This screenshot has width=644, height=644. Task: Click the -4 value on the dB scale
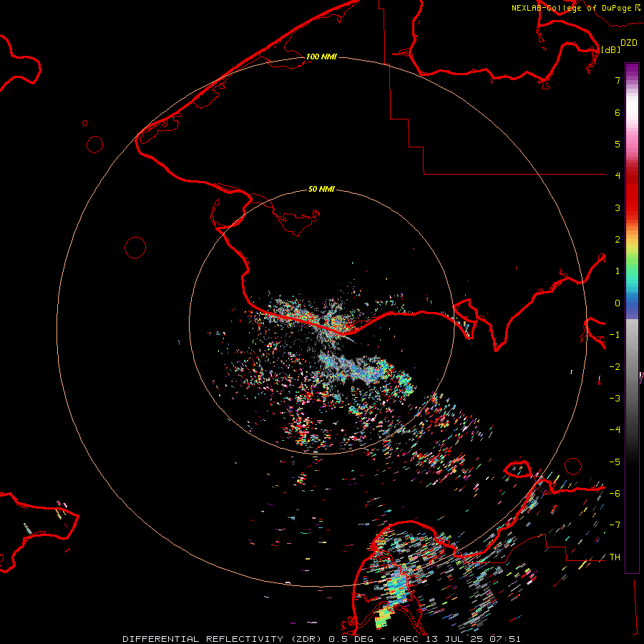(615, 429)
